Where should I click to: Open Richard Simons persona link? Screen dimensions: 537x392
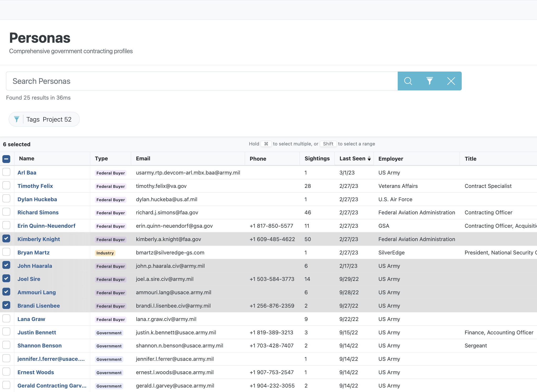(38, 213)
